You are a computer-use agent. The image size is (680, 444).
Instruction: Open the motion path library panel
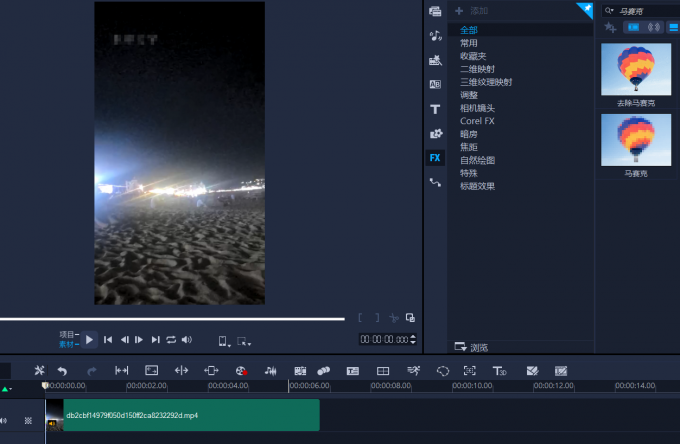click(435, 183)
